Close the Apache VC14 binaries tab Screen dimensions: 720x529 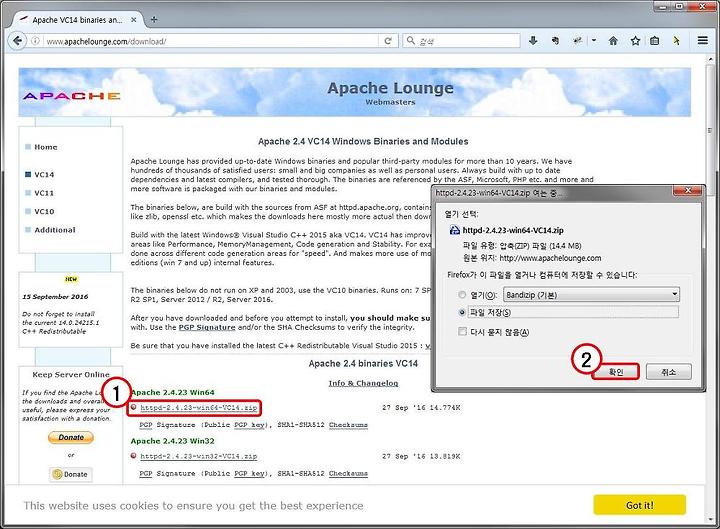pyautogui.click(x=134, y=20)
